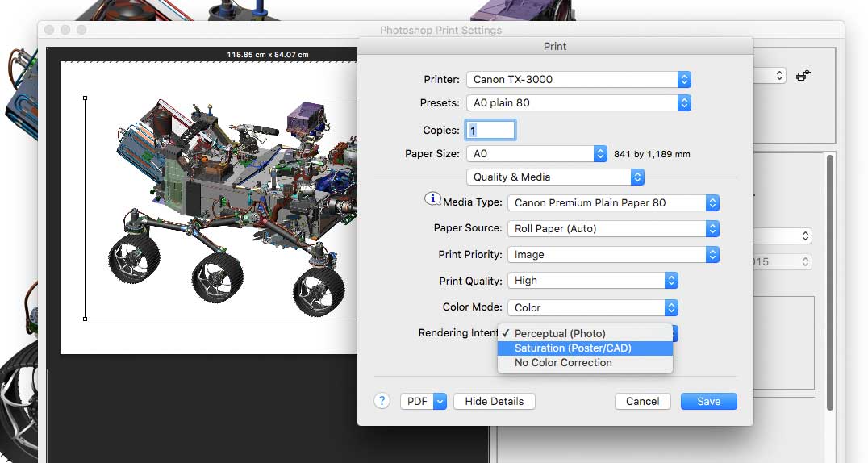Open the Print Quality High dropdown
The height and width of the screenshot is (463, 868).
coord(593,281)
